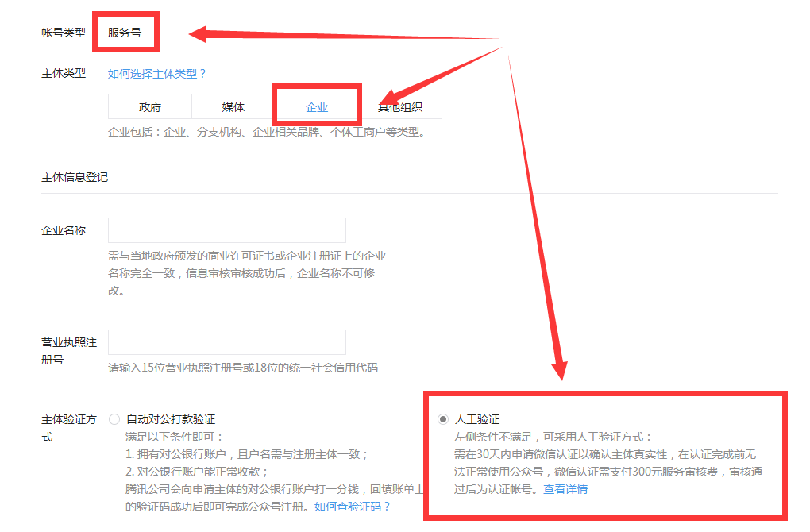Image resolution: width=810 pixels, height=532 pixels.
Task: Click the 主体信息登记 section heading
Action: coord(75,177)
